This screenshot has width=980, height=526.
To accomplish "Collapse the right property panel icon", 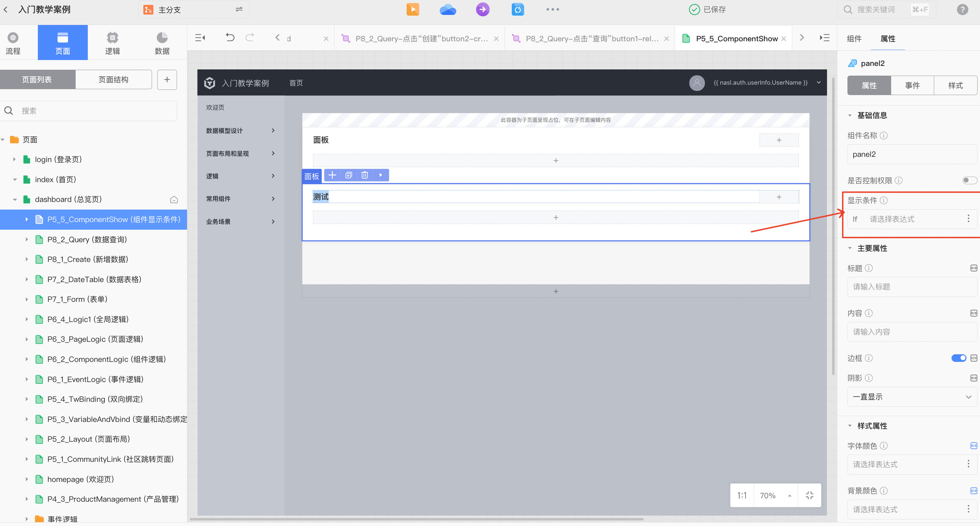I will click(x=825, y=38).
